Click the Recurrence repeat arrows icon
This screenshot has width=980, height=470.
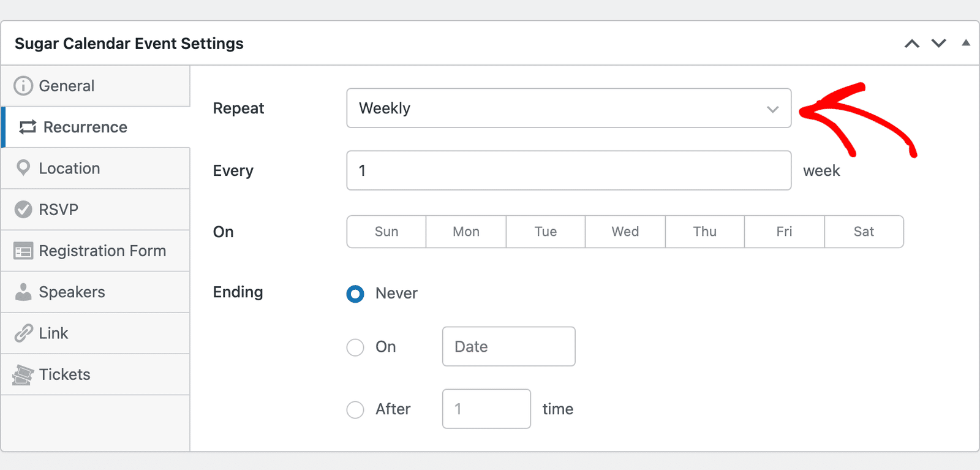pos(28,127)
